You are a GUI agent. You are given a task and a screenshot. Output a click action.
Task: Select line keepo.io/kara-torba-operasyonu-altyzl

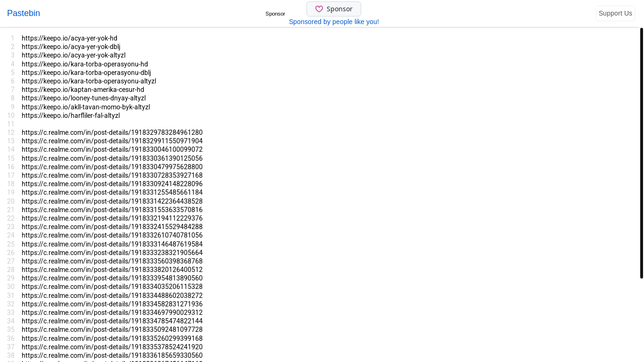point(89,81)
